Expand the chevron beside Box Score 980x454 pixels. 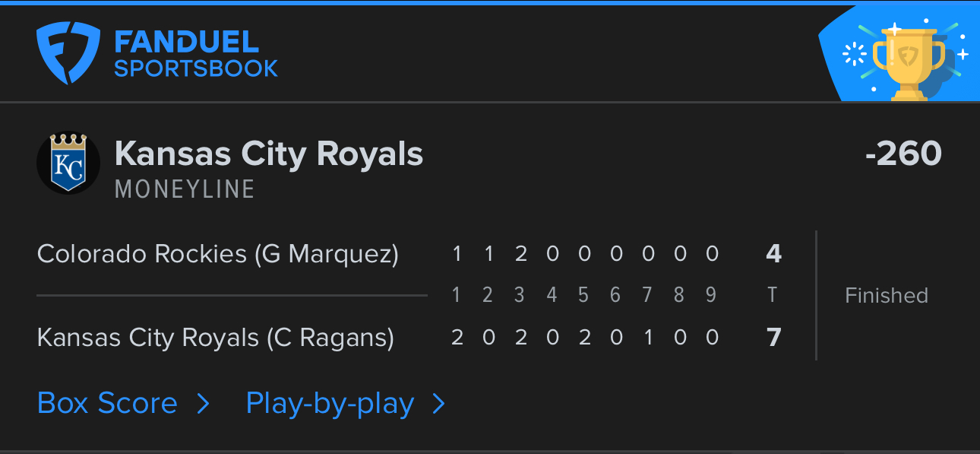203,404
